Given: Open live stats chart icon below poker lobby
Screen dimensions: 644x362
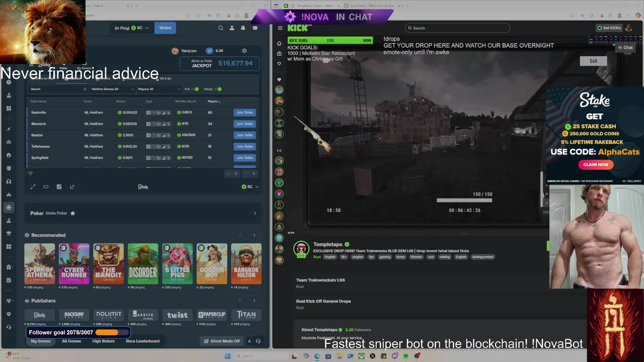Looking at the screenshot, I should 59,187.
